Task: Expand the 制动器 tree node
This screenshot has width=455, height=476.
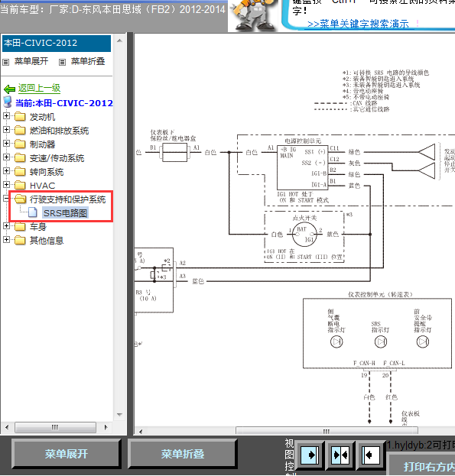Action: tap(6, 144)
